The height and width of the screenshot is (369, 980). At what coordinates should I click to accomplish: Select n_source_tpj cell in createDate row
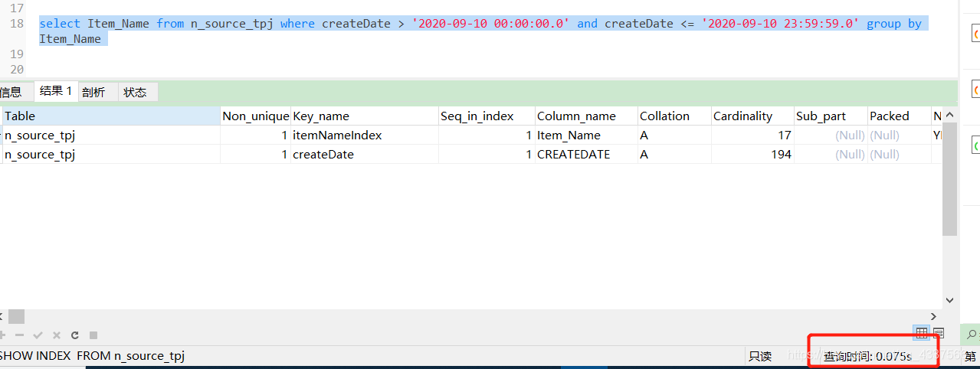click(x=111, y=154)
